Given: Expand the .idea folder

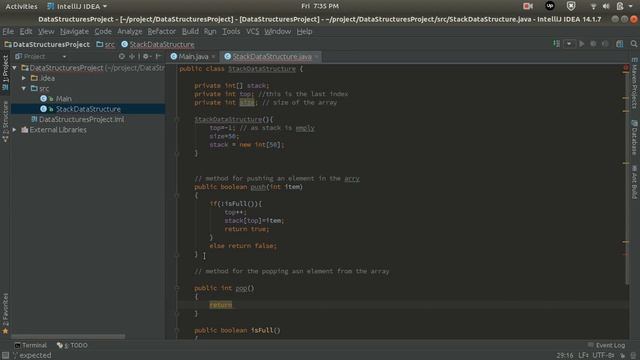Looking at the screenshot, I should [24, 78].
